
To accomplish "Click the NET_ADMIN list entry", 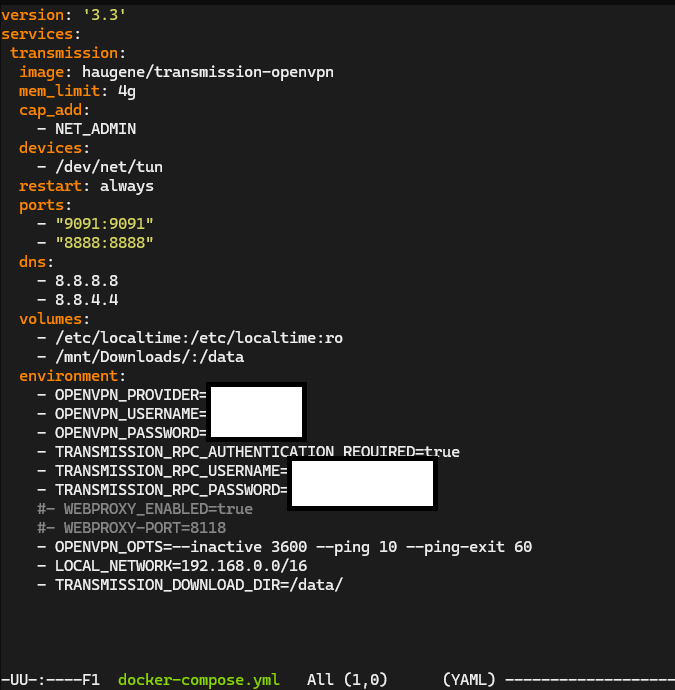I will (95, 129).
